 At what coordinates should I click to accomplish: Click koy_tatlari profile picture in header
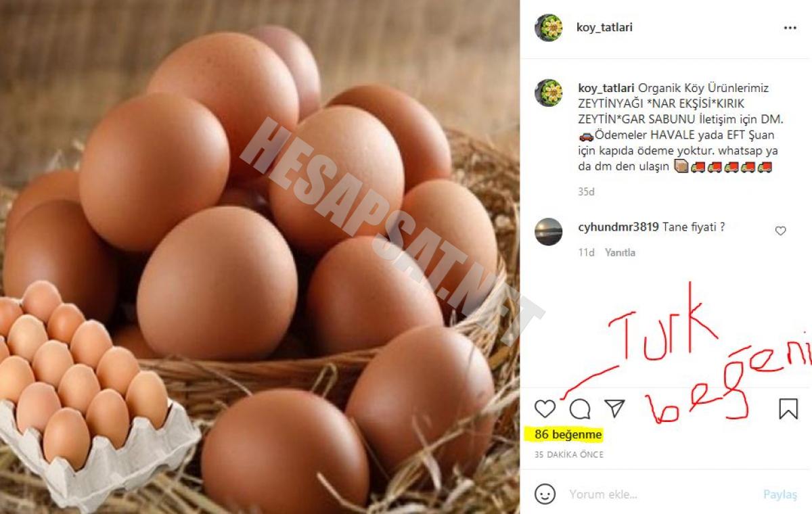[548, 28]
